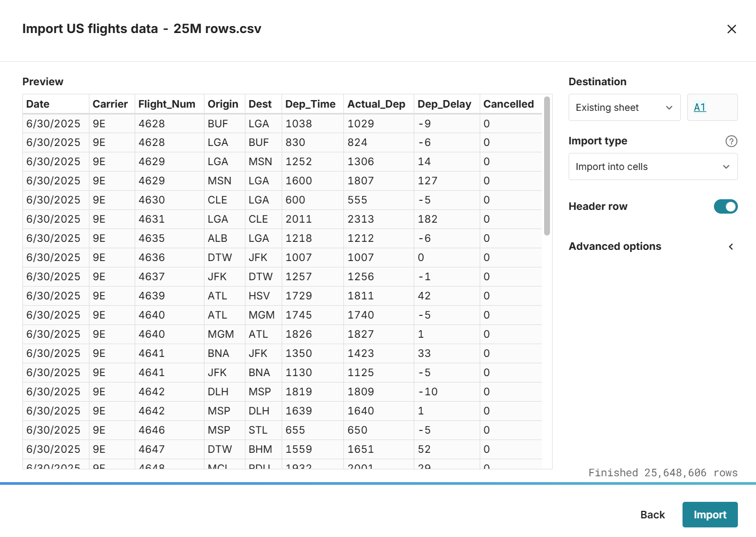Viewport: 756px width, 537px height.
Task: Click the A1 destination cell field
Action: pos(712,108)
